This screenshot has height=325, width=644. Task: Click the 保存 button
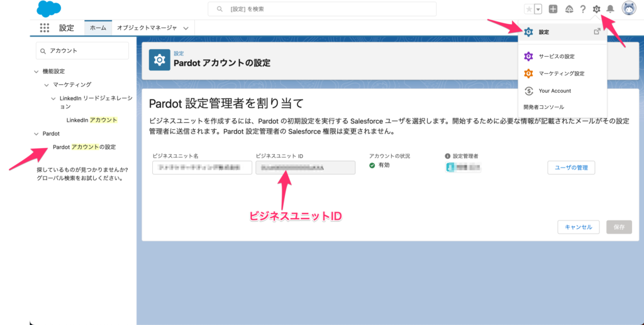click(619, 227)
